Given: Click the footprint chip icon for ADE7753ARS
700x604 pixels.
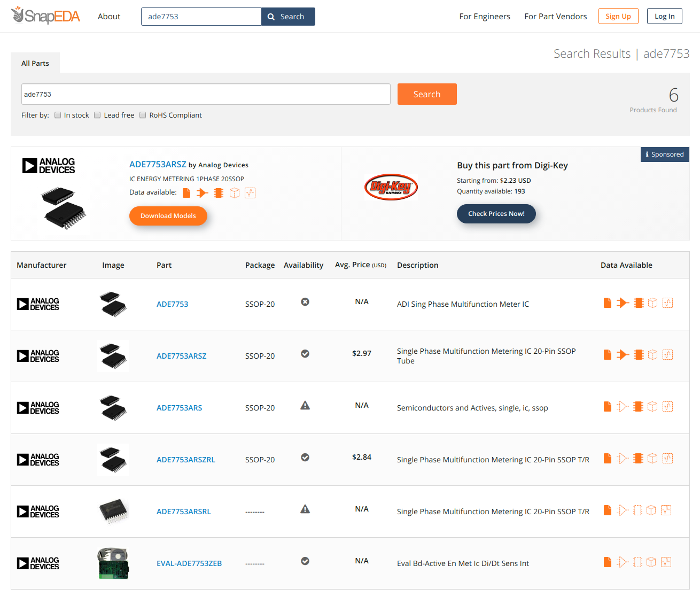Looking at the screenshot, I should click(x=637, y=407).
